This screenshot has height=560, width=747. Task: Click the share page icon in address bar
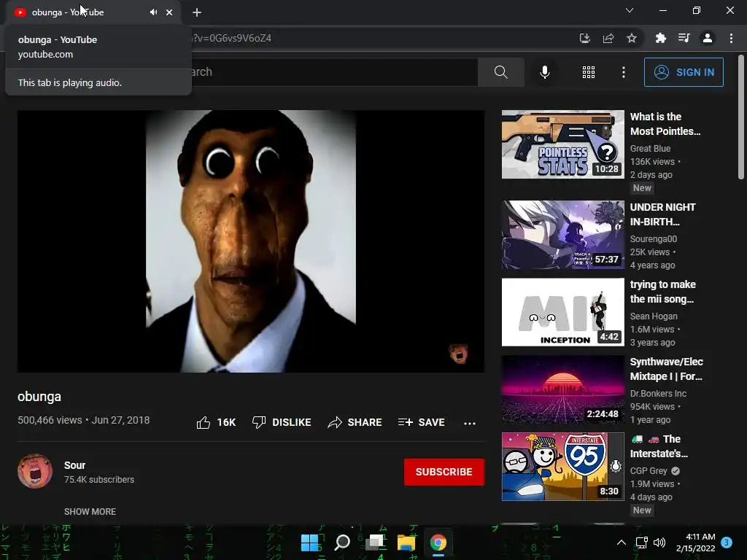click(608, 38)
